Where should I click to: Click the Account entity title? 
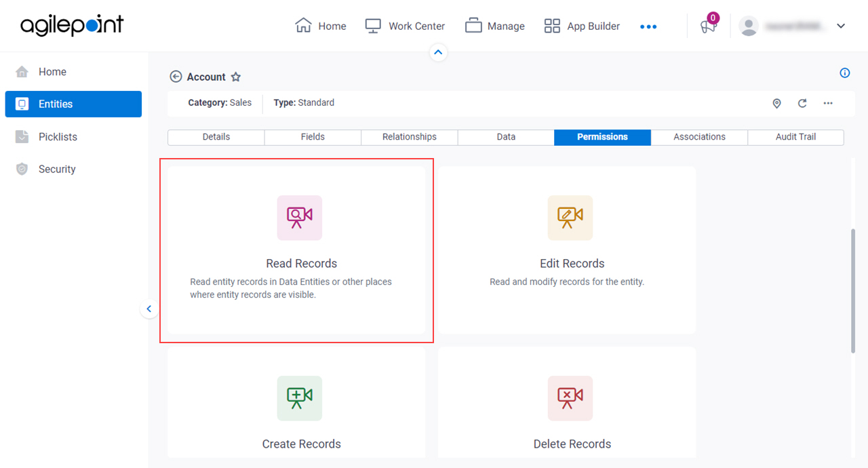206,77
